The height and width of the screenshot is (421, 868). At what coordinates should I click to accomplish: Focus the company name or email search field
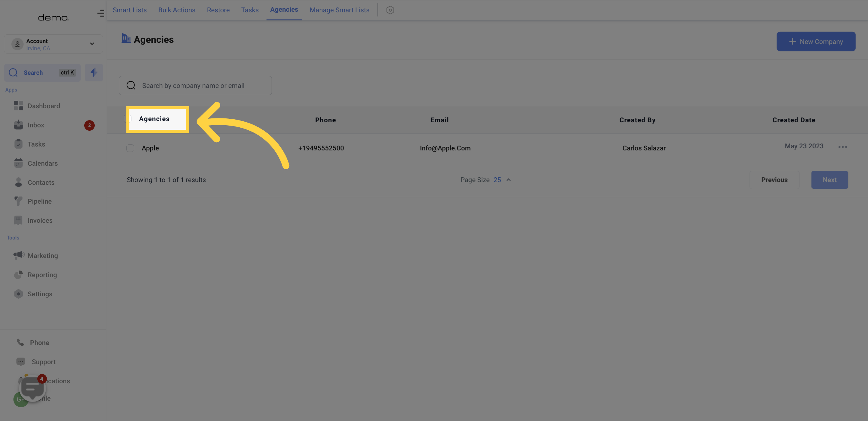(195, 86)
